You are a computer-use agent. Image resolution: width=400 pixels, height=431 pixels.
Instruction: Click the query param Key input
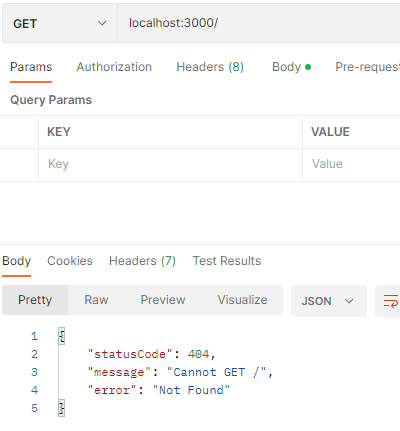point(170,164)
